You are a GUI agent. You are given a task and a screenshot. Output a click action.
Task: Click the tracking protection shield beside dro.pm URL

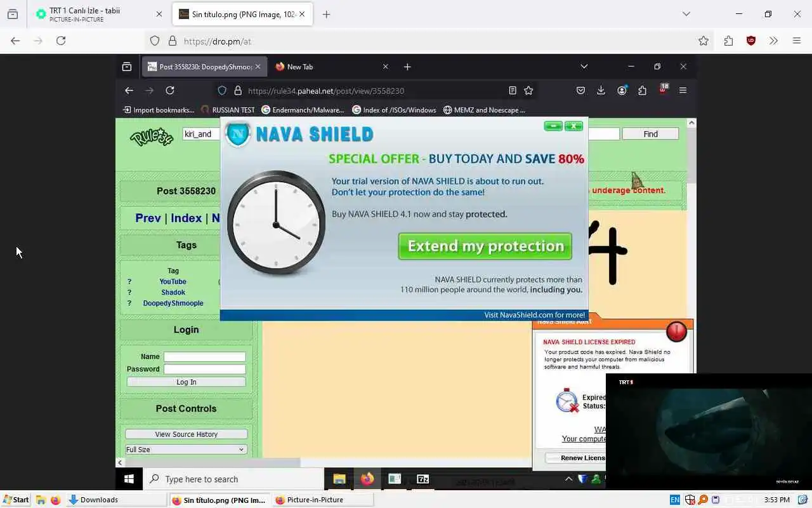coord(155,41)
